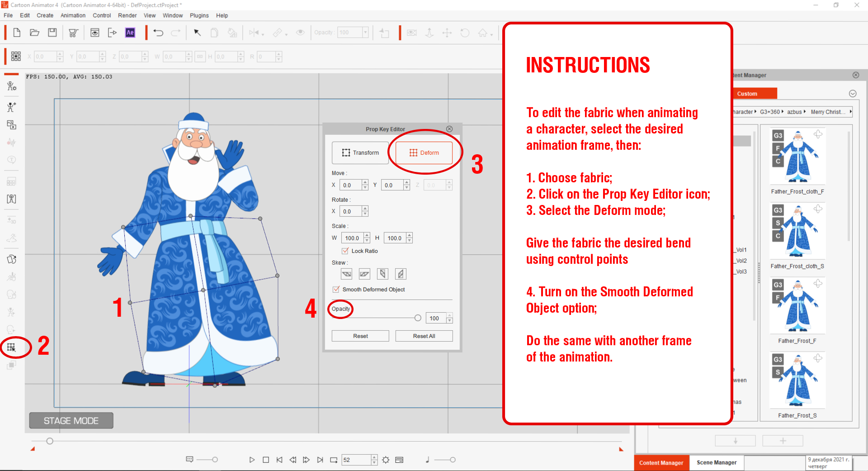Increase the Move X value stepper
Screen dimensions: 868x471
coord(365,183)
